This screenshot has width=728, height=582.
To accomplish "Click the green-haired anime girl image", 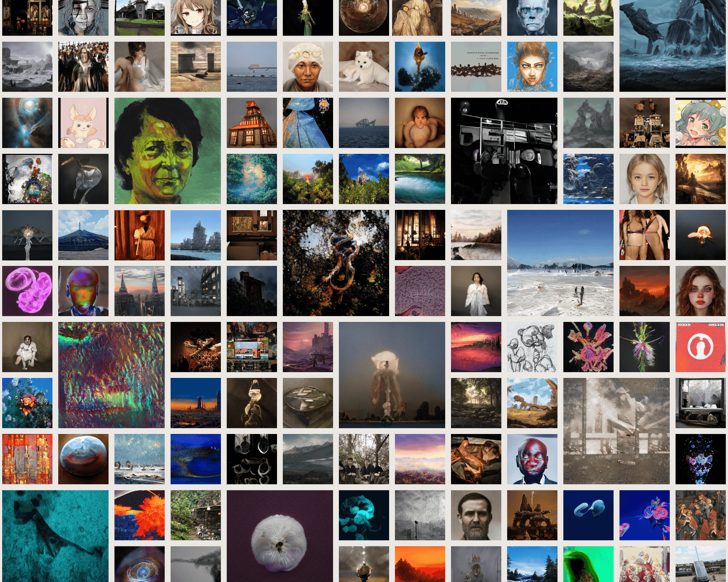I will coord(700,123).
